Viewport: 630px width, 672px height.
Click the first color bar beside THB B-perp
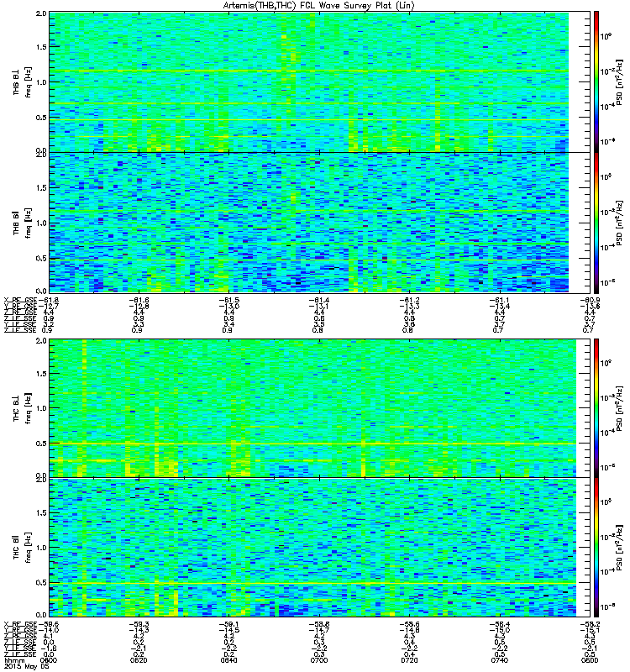[x=596, y=81]
